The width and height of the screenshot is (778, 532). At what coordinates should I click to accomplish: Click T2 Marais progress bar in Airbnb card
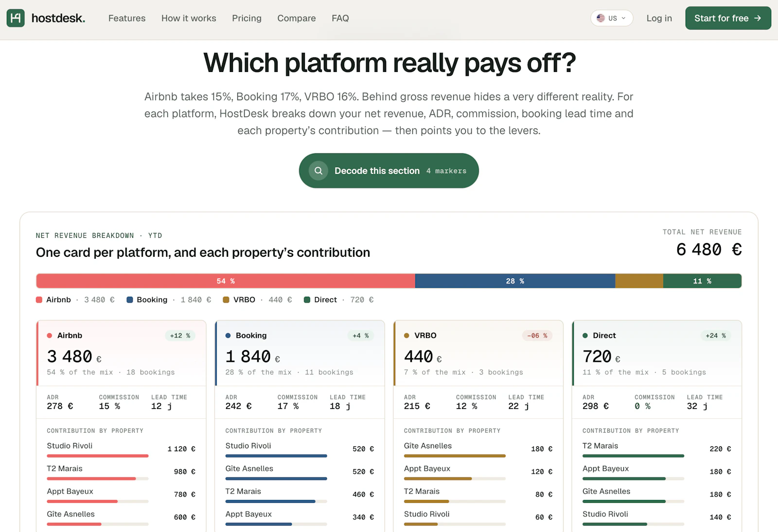tap(97, 479)
